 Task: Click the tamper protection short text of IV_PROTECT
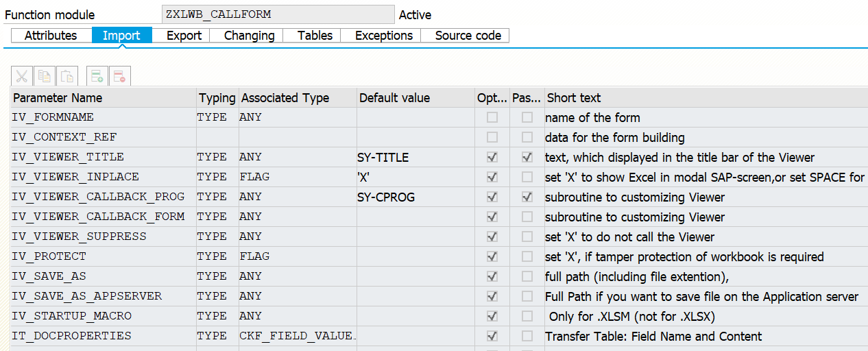684,256
